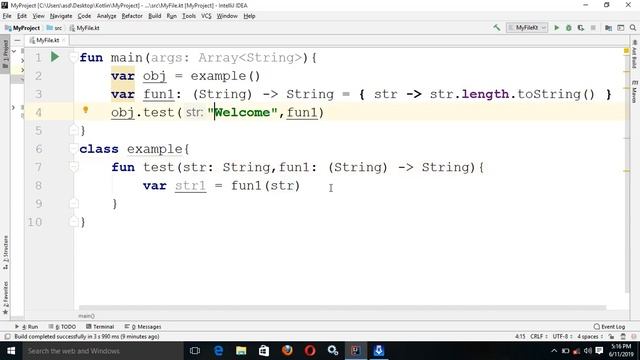Click the src breadcrumb folder
Image resolution: width=640 pixels, height=360 pixels.
pyautogui.click(x=54, y=28)
